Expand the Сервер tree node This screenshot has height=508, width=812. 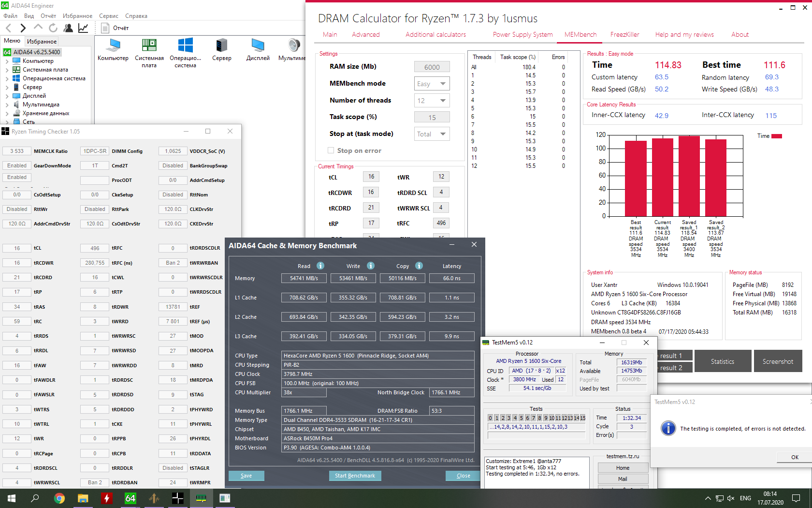click(7, 88)
